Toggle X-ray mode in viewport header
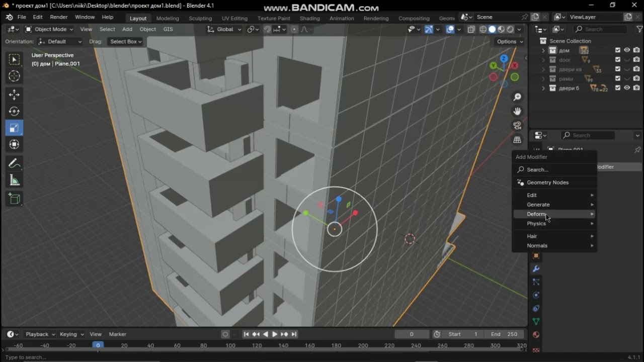Screen dimensions: 644x362 (x=471, y=30)
